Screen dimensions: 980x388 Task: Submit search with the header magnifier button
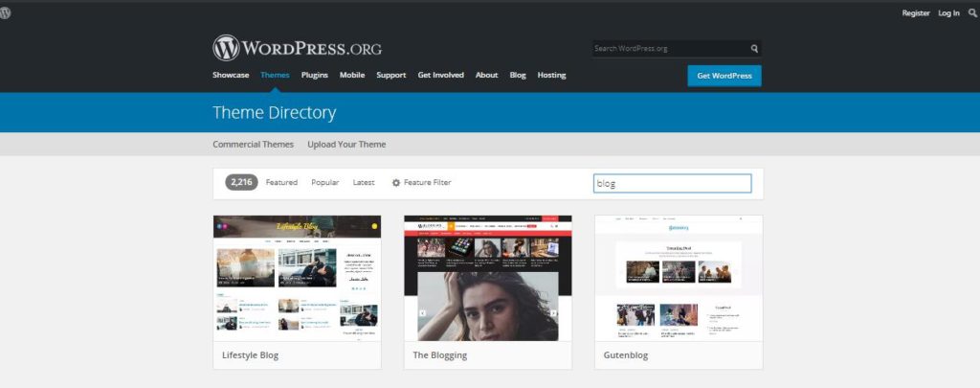pyautogui.click(x=754, y=48)
